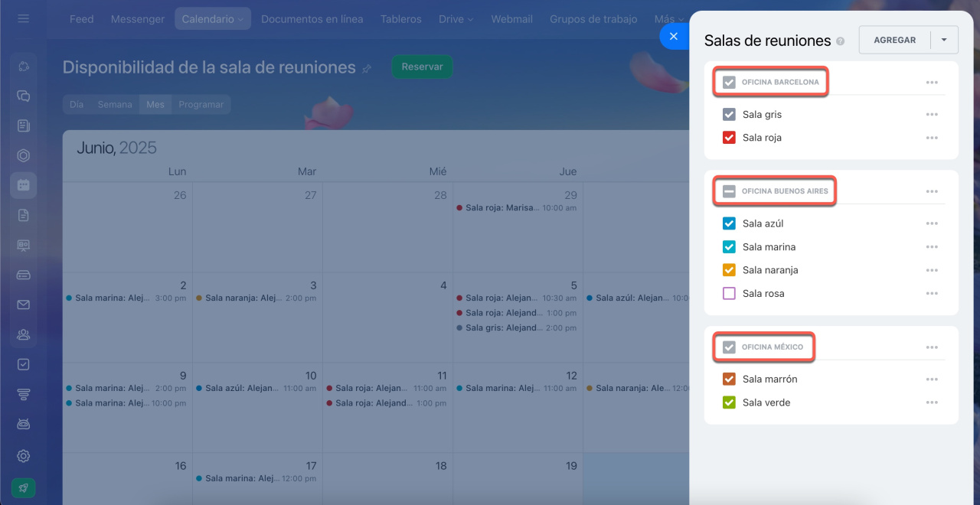
Task: Uncheck the Sala verde checkbox
Action: coord(729,402)
